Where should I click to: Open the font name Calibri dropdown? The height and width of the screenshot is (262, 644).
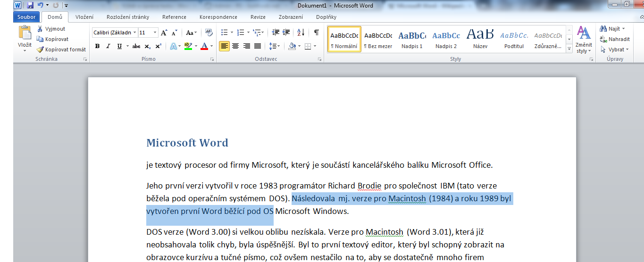pos(135,33)
